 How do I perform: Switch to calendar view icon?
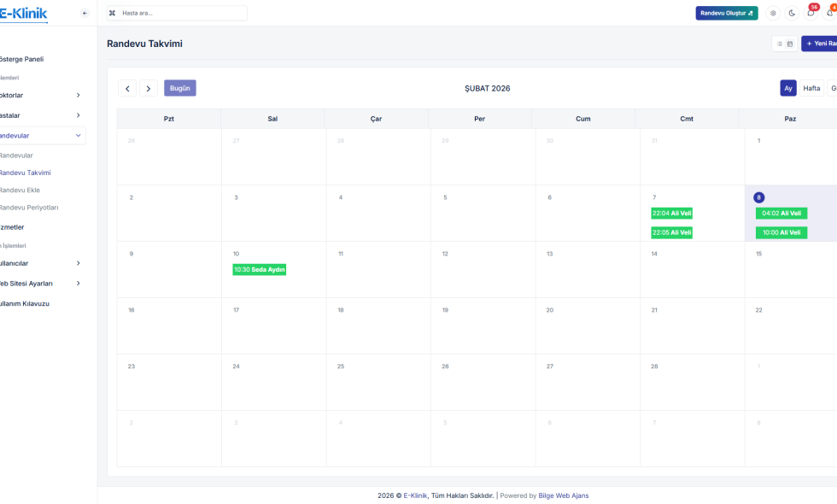(790, 44)
